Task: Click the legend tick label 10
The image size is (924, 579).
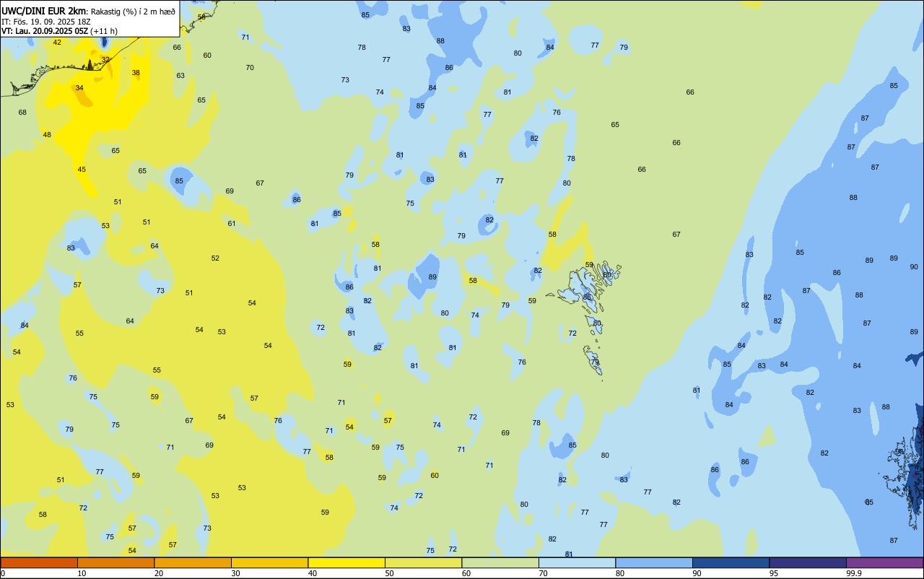Action: click(x=82, y=573)
